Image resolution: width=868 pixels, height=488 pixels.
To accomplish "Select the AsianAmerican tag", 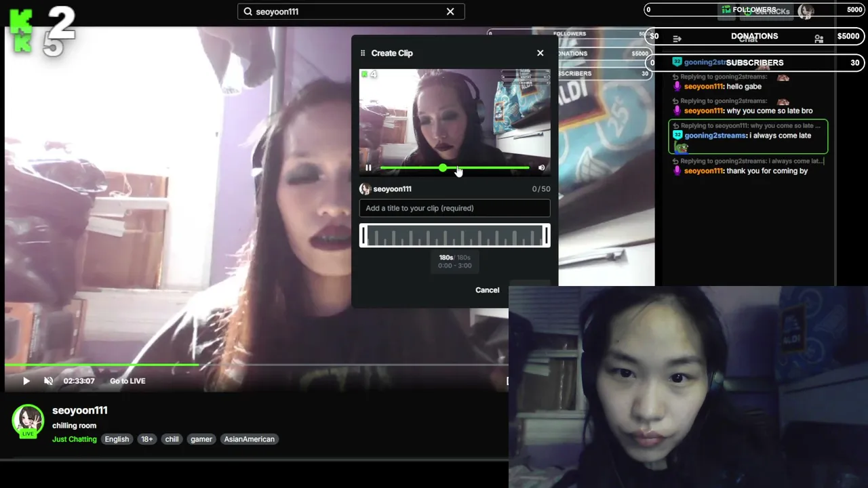I will tap(250, 439).
